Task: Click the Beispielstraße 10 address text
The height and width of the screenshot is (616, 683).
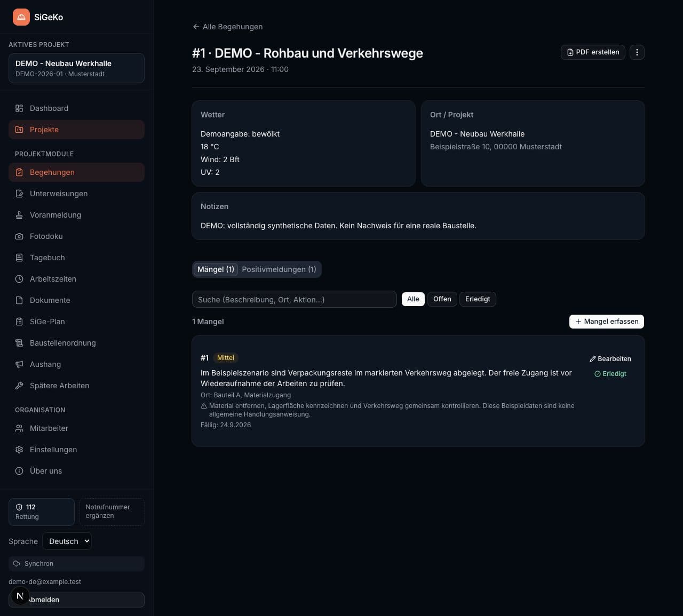Action: [496, 147]
